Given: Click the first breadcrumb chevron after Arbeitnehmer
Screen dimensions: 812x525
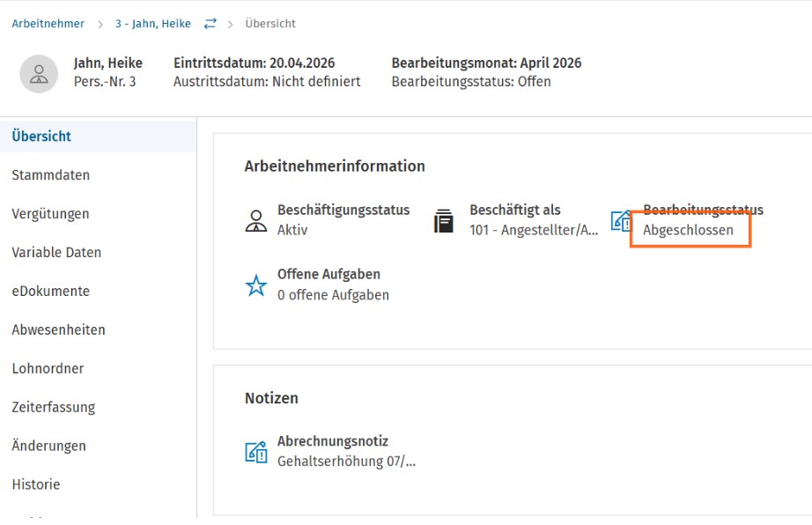Looking at the screenshot, I should tap(100, 25).
